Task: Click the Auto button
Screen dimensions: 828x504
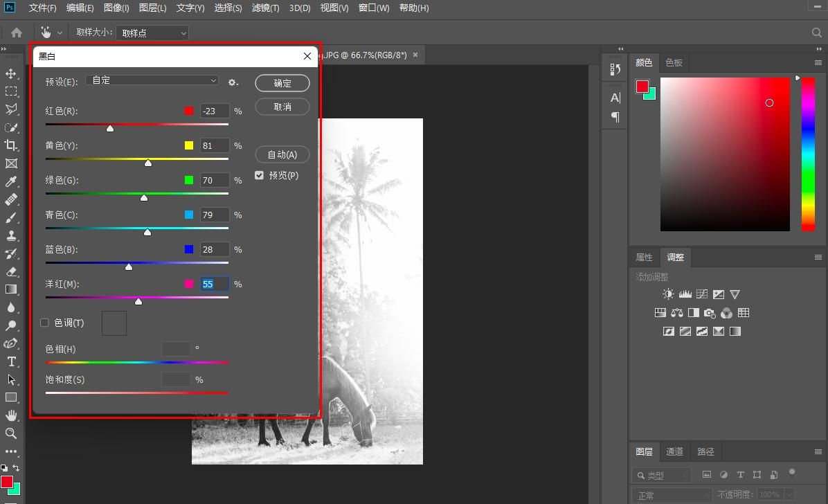Action: 282,154
